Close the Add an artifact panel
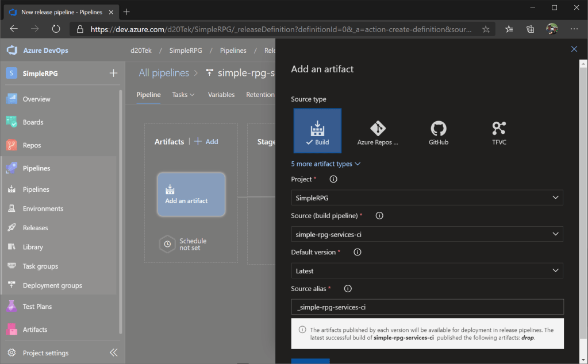This screenshot has width=588, height=364. pos(574,49)
